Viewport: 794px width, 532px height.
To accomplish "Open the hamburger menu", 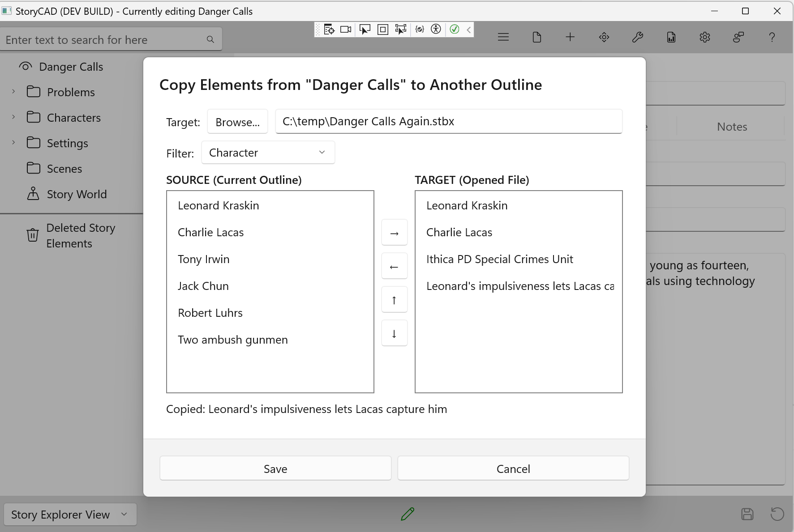I will tap(503, 37).
